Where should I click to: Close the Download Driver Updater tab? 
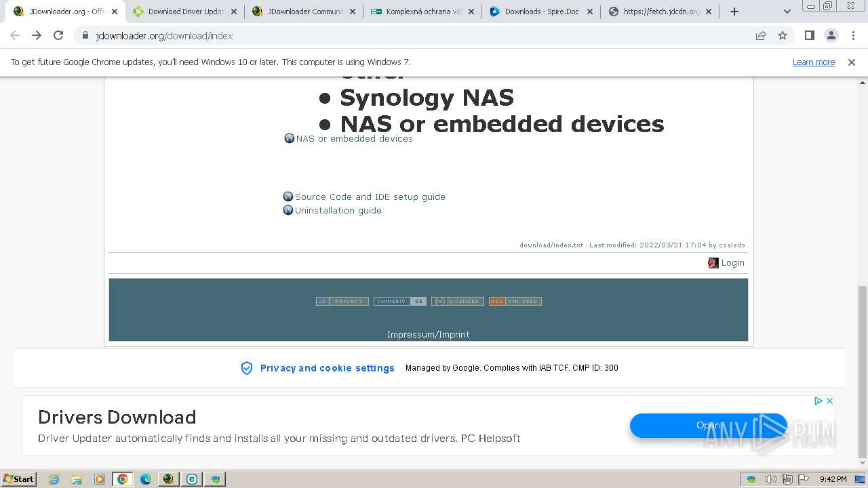coord(234,12)
